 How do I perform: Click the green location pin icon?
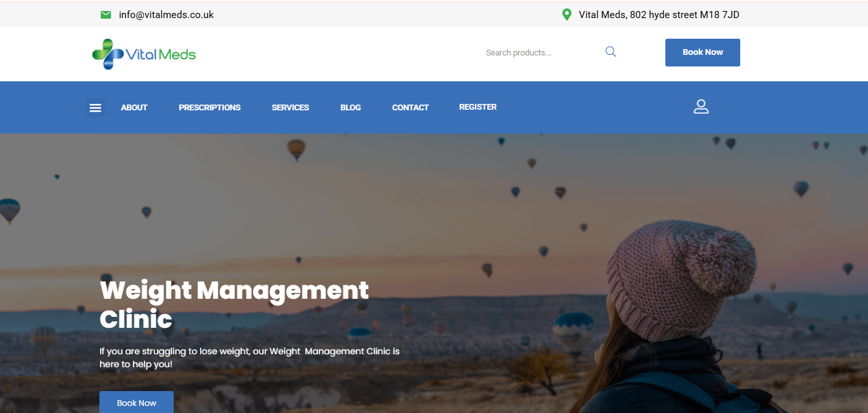coord(567,15)
